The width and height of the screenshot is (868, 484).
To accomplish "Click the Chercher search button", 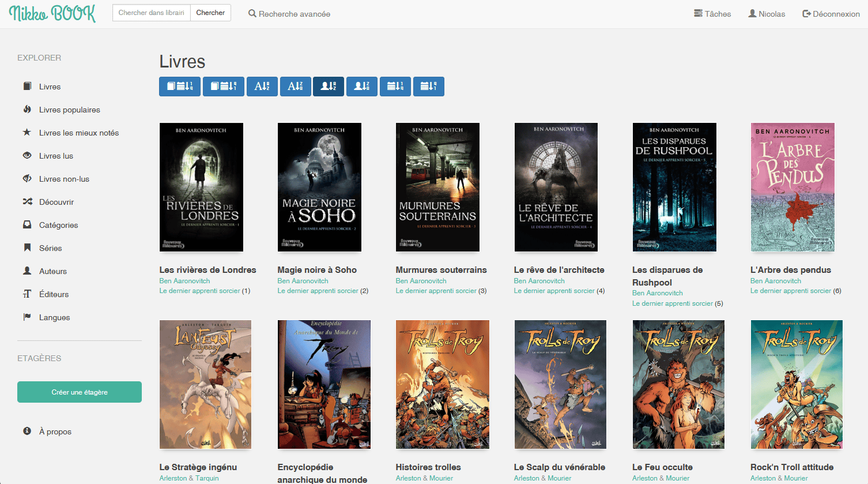I will pos(210,13).
